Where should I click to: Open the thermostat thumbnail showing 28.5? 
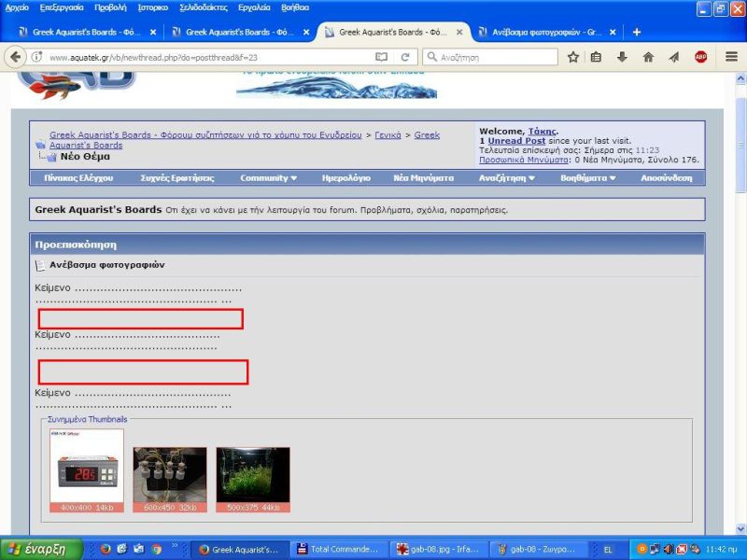tap(86, 467)
